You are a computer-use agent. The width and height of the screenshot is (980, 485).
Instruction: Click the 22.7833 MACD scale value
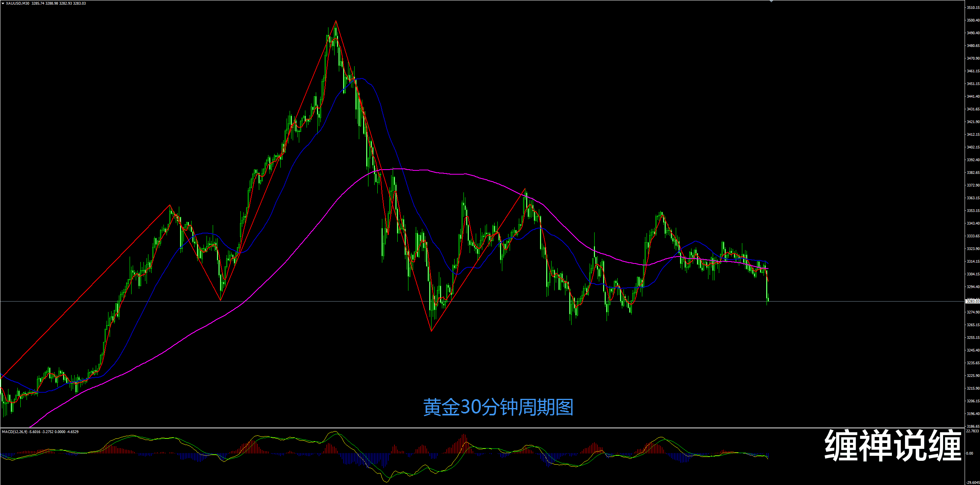click(973, 431)
